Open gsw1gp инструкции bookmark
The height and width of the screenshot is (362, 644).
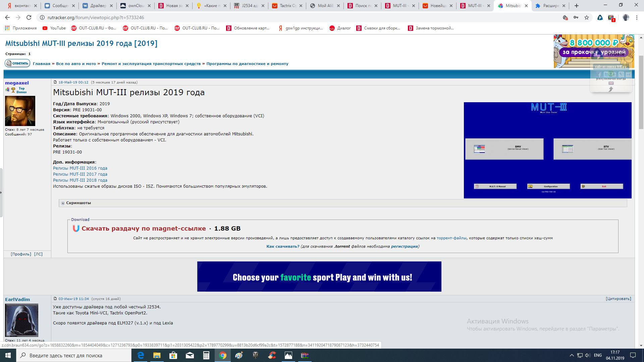pyautogui.click(x=301, y=28)
